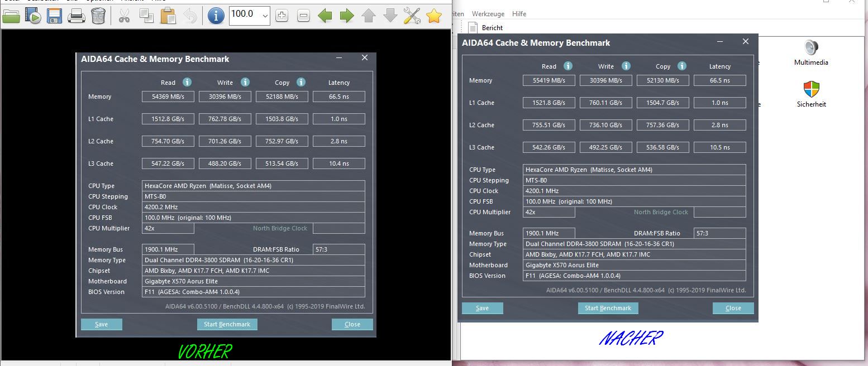Save image using the floppy disk icon
Screen dimensions: 868x366
(54, 16)
